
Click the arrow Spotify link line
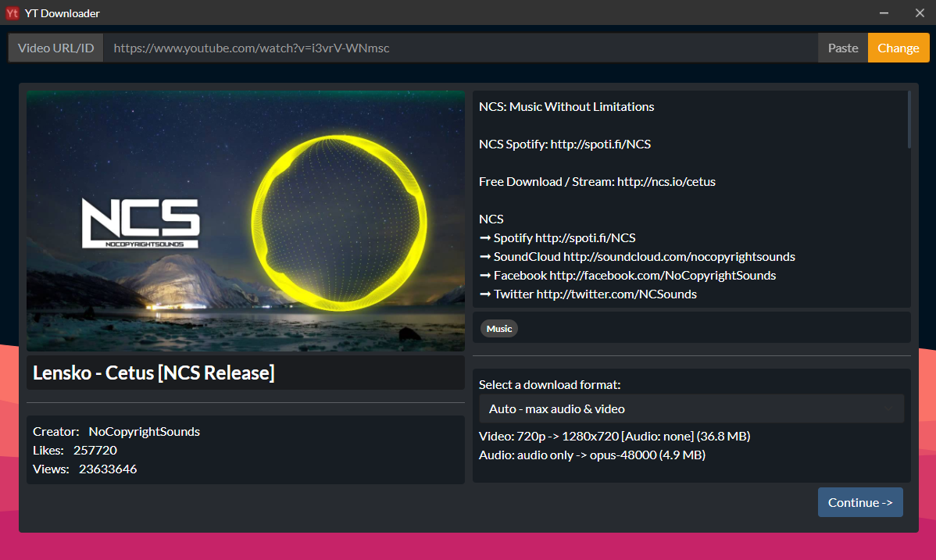(x=557, y=238)
